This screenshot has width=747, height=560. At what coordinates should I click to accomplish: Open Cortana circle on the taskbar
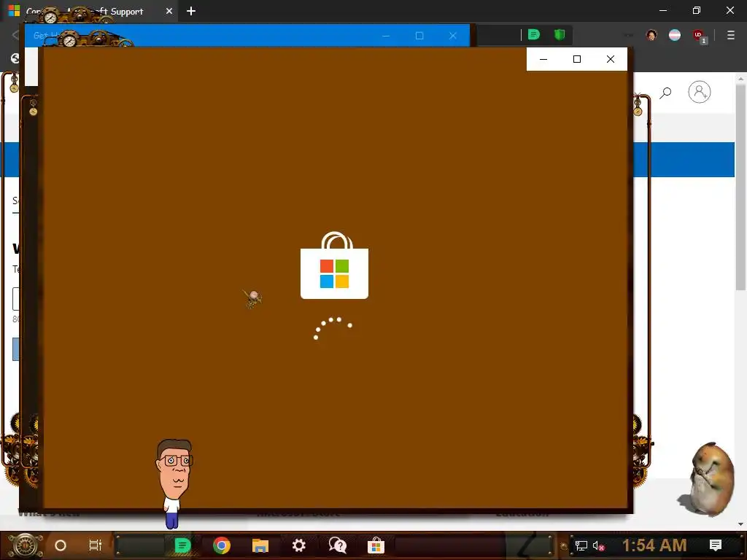(61, 545)
